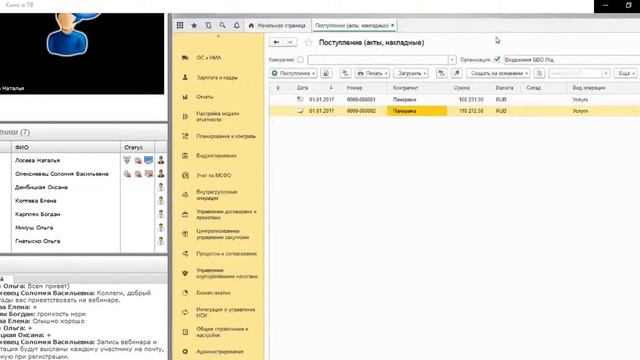
Task: Open Контрагент field dropdown arrow
Action: tap(452, 60)
